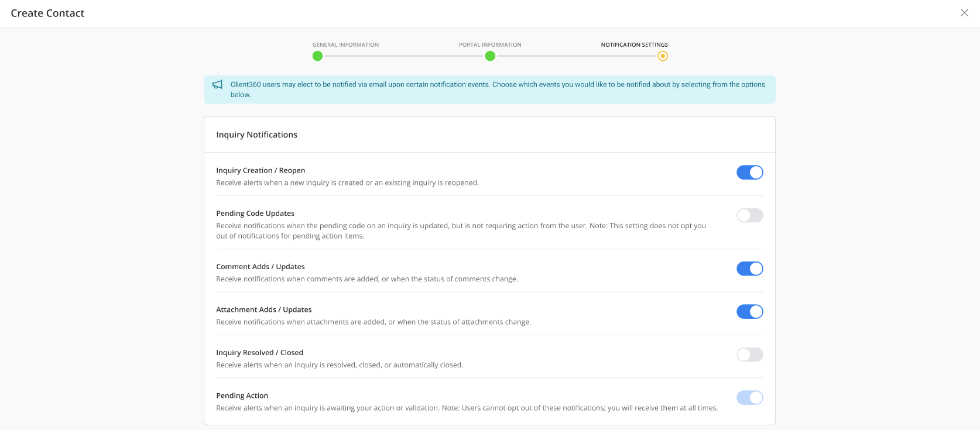The width and height of the screenshot is (980, 430).
Task: Enable Inquiry Resolved / Closed alerts
Action: tap(749, 355)
